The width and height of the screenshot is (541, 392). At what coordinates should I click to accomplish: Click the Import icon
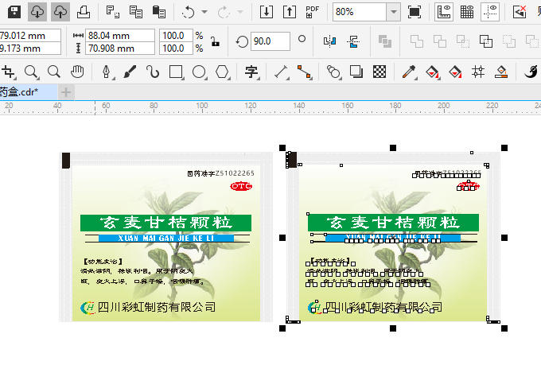(267, 12)
